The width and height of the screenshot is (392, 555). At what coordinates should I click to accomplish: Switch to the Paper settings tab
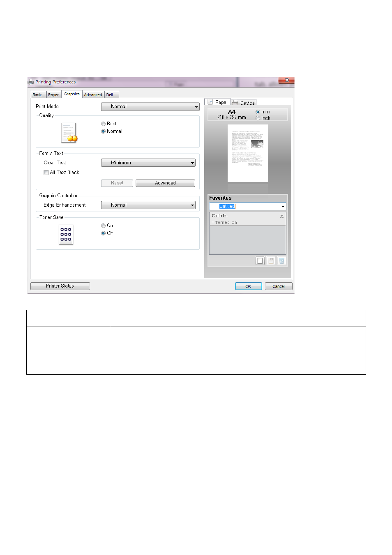point(53,94)
